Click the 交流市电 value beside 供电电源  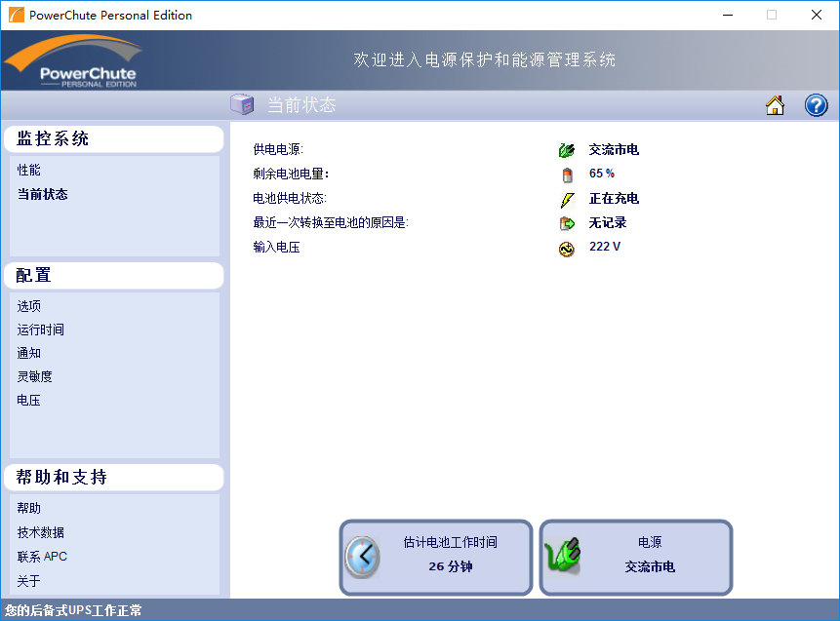[614, 150]
